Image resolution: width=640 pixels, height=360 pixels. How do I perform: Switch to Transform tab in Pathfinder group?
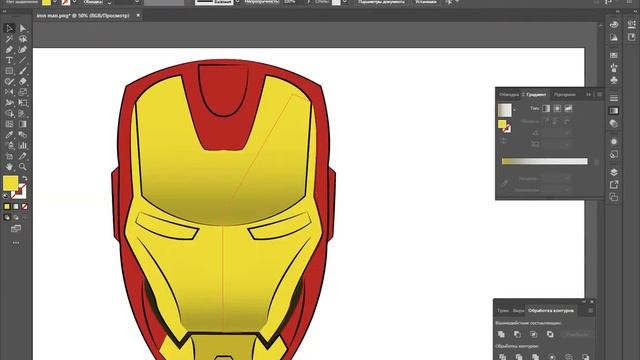[x=503, y=311]
